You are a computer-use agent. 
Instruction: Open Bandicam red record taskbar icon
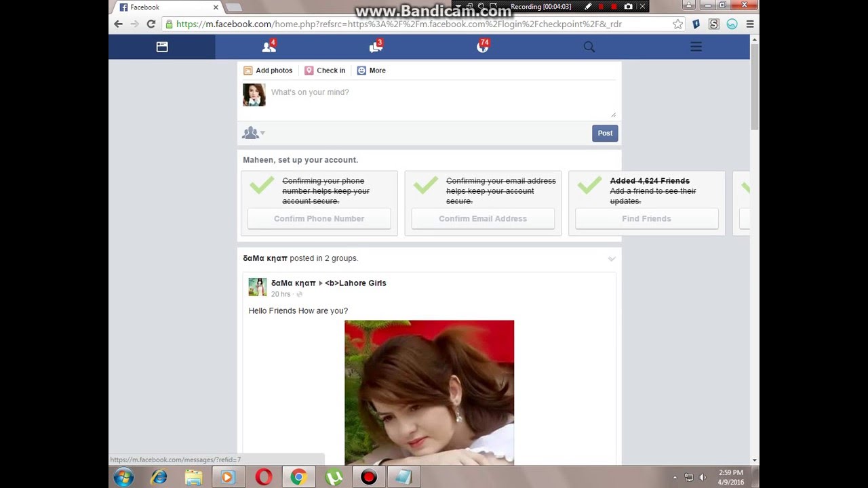[369, 477]
